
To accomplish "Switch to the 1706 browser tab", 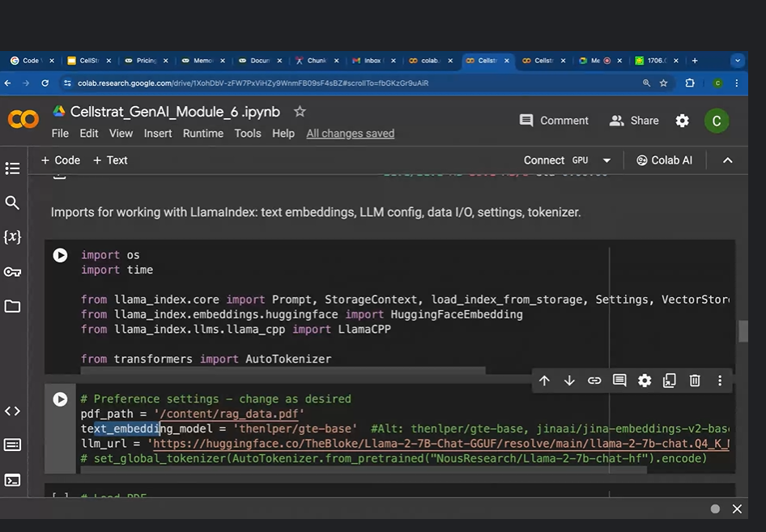I will click(656, 61).
